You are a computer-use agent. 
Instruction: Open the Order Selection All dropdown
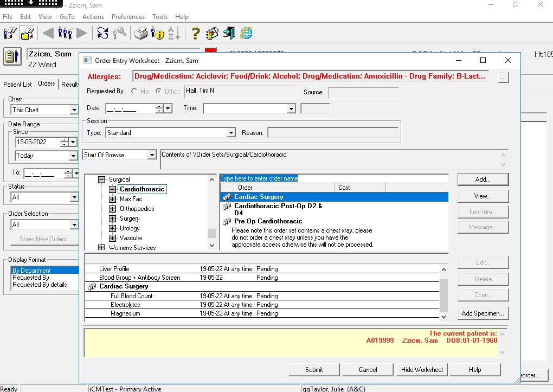click(x=74, y=225)
